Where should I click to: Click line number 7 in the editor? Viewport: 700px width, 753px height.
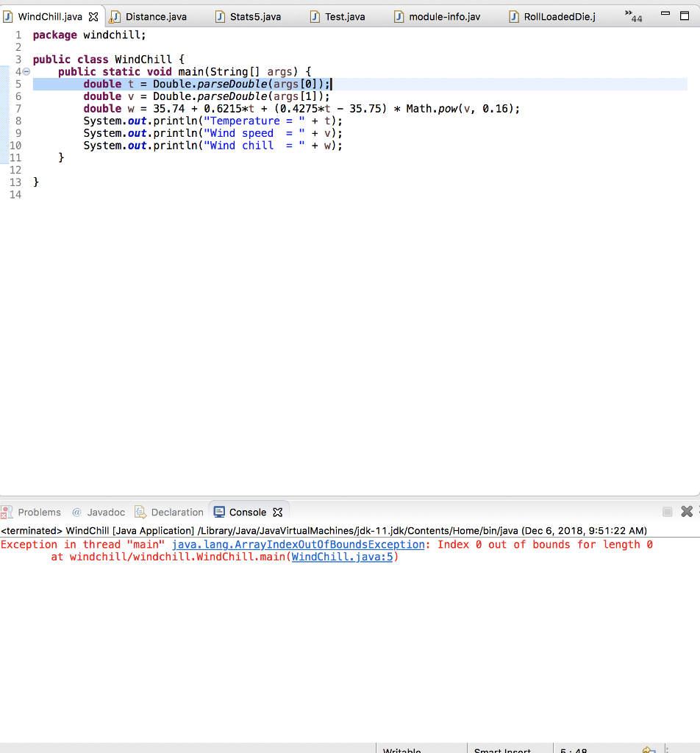(18, 108)
